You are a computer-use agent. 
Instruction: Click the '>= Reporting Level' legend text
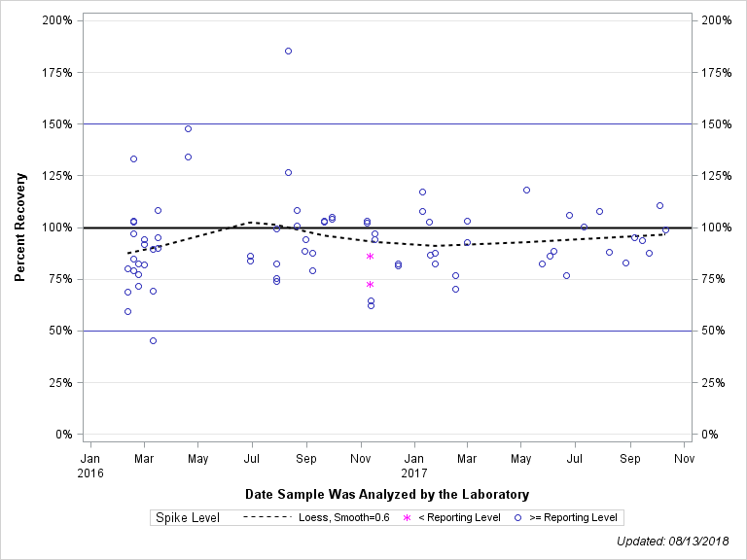[x=573, y=517]
